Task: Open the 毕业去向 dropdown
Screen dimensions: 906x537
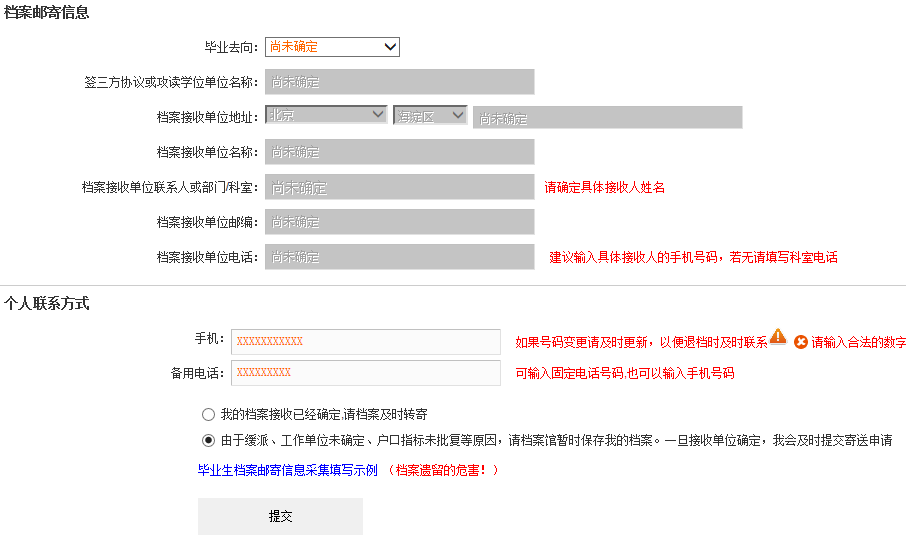Action: [332, 46]
